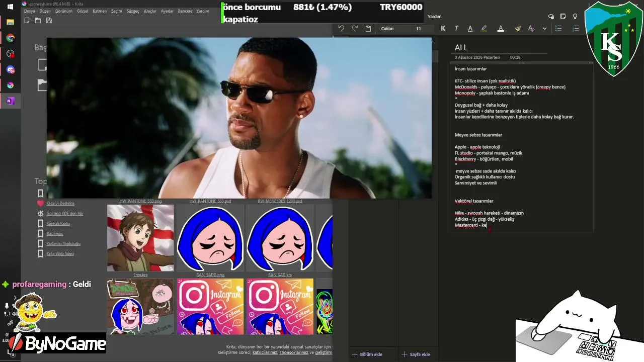
Task: Click Krita's new document toolbar icon
Action: (x=27, y=21)
